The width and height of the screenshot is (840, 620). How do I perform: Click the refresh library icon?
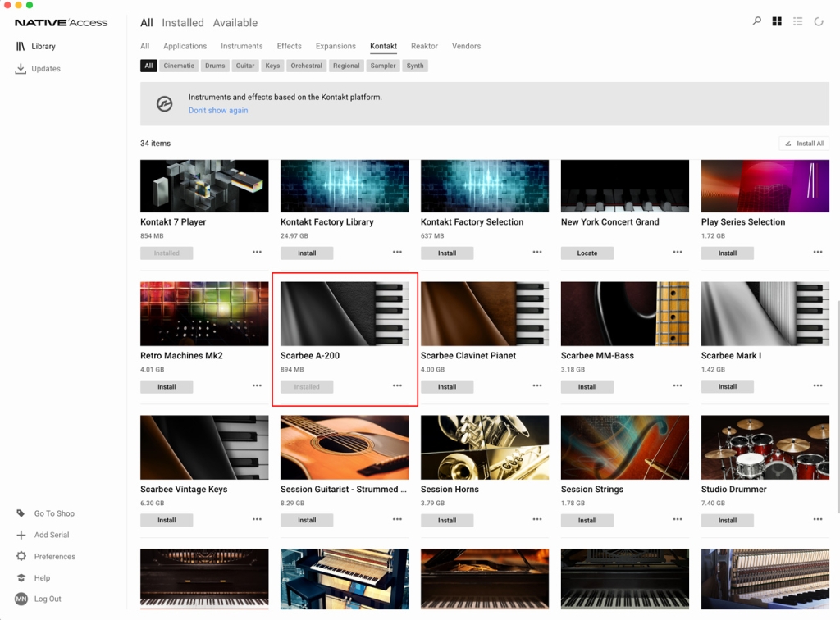click(819, 21)
